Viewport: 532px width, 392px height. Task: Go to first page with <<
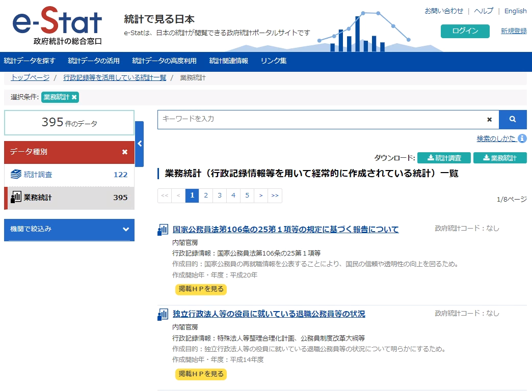[x=165, y=195]
